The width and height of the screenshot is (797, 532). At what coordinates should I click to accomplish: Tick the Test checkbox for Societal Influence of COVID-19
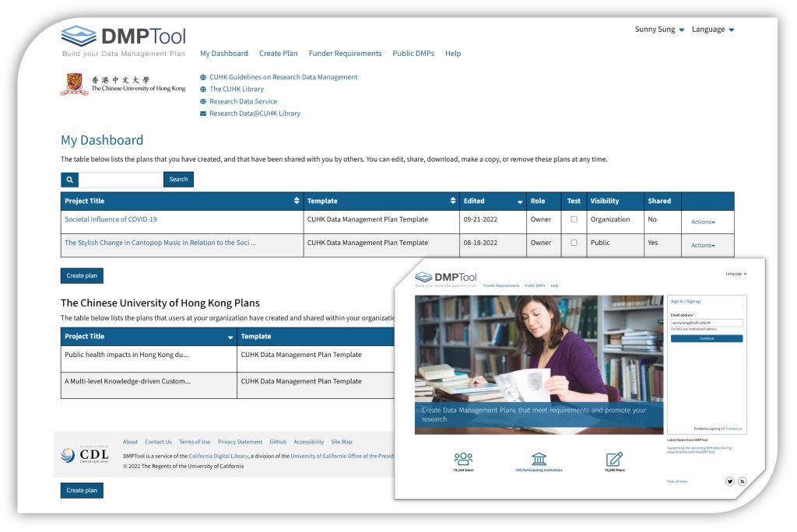click(574, 219)
